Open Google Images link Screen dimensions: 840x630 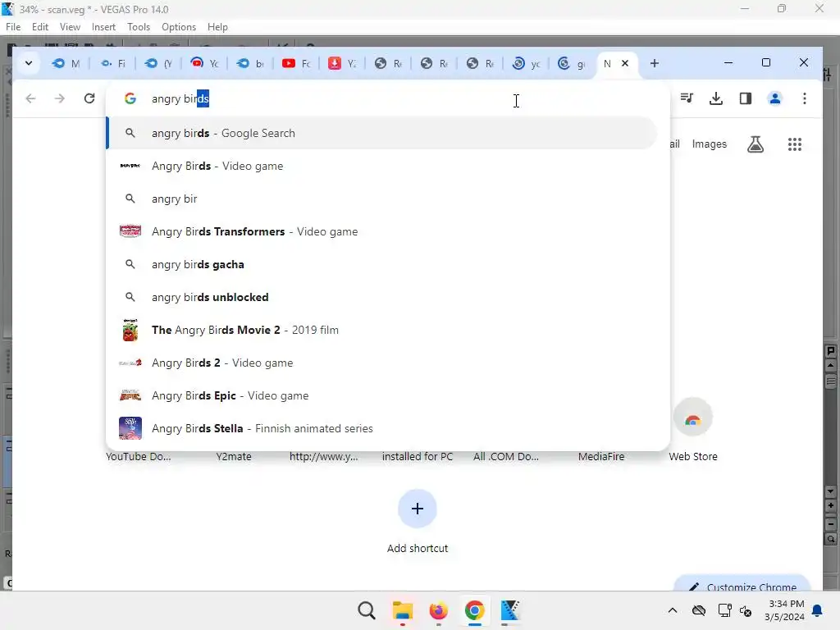pyautogui.click(x=710, y=144)
